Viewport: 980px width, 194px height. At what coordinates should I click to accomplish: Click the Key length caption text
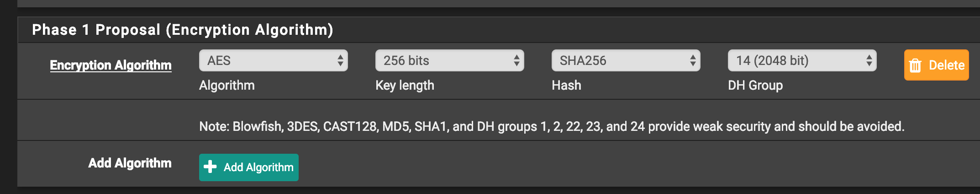405,85
